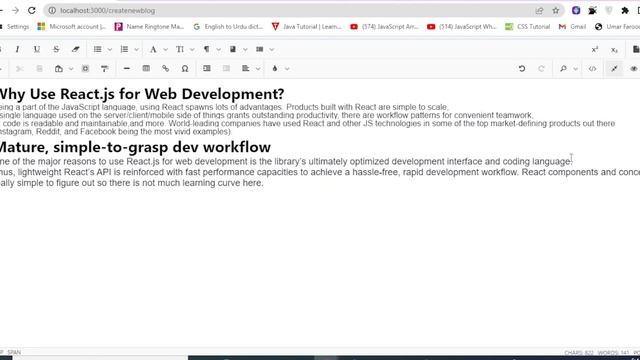Clear formatting with the eraser tool
The image size is (640, 360).
76,49
